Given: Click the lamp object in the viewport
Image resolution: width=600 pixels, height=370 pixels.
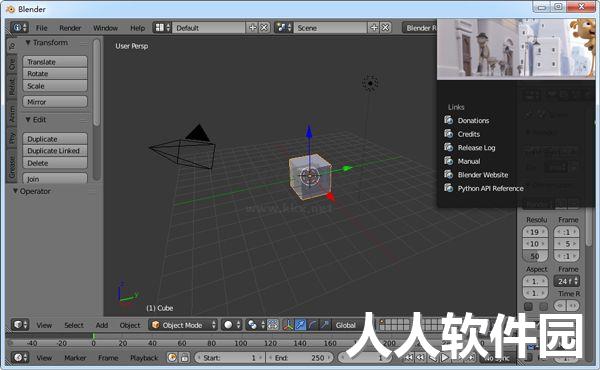Looking at the screenshot, I should pos(370,83).
